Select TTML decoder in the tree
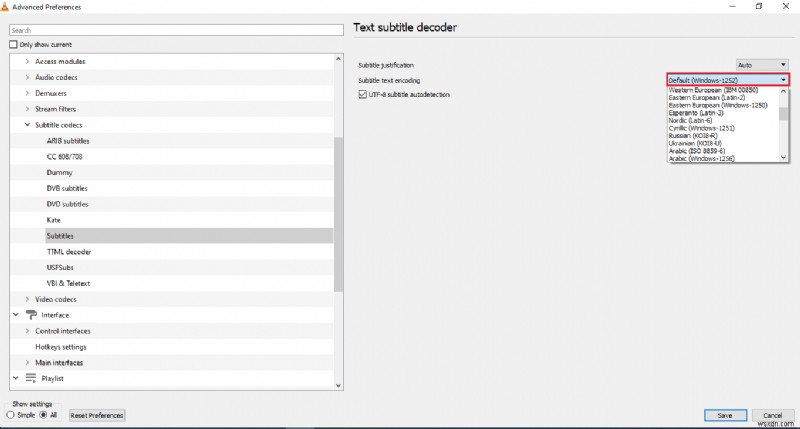The width and height of the screenshot is (800, 429). pyautogui.click(x=69, y=251)
